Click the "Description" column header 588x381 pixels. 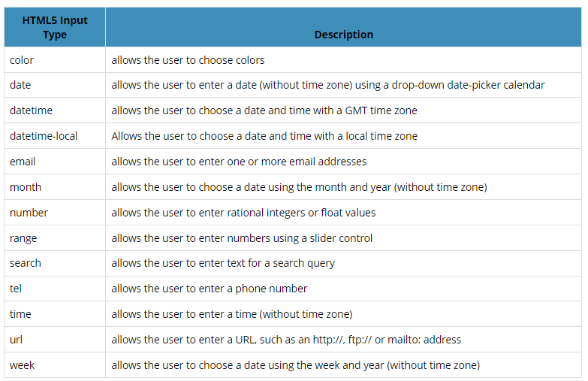[343, 35]
